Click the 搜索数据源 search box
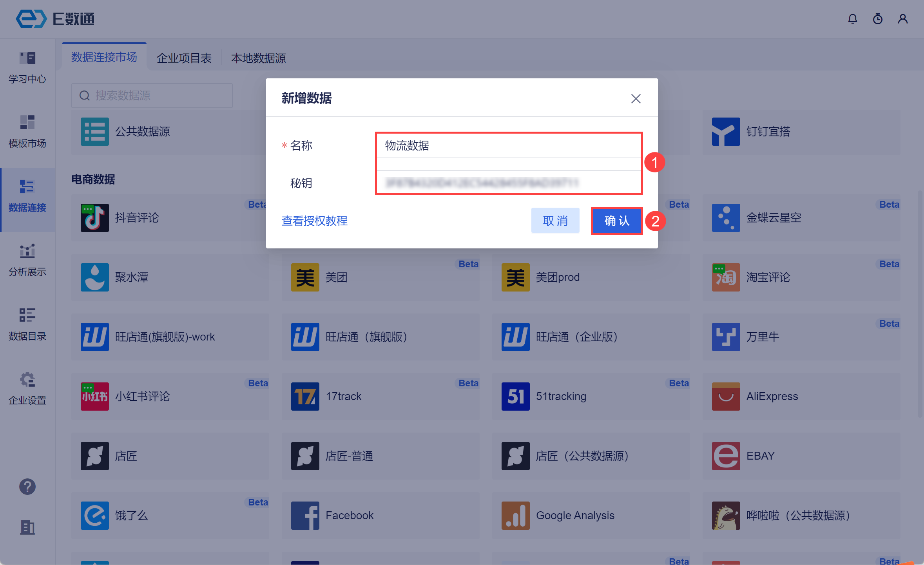The width and height of the screenshot is (924, 565). (x=152, y=95)
